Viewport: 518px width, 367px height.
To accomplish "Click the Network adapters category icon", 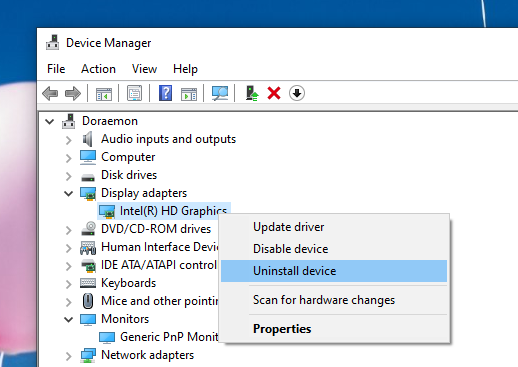I will point(88,355).
